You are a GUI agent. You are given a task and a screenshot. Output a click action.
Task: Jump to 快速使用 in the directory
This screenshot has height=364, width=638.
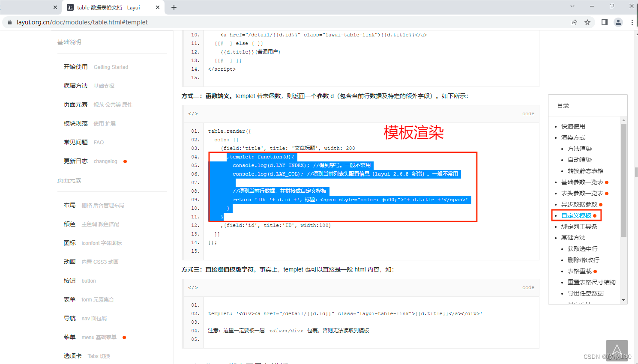(x=573, y=126)
